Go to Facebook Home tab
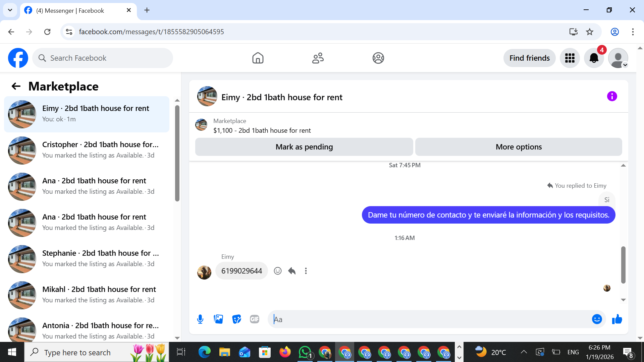The image size is (644, 362). pos(258,58)
